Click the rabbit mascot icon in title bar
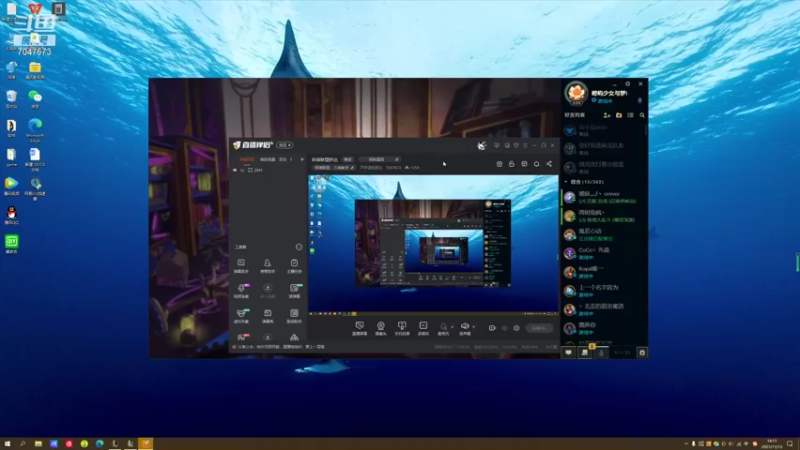This screenshot has width=800, height=450. (x=481, y=146)
